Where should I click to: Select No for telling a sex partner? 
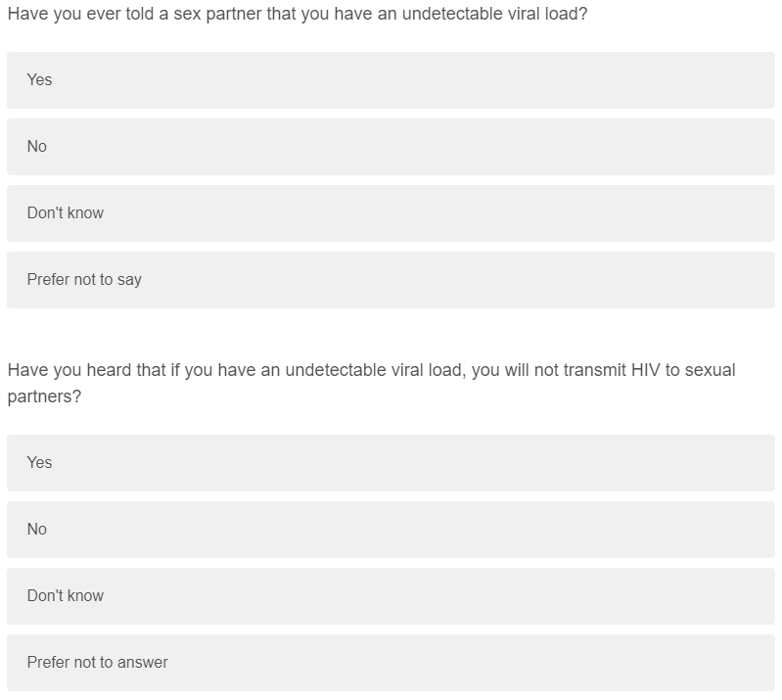coord(391,147)
